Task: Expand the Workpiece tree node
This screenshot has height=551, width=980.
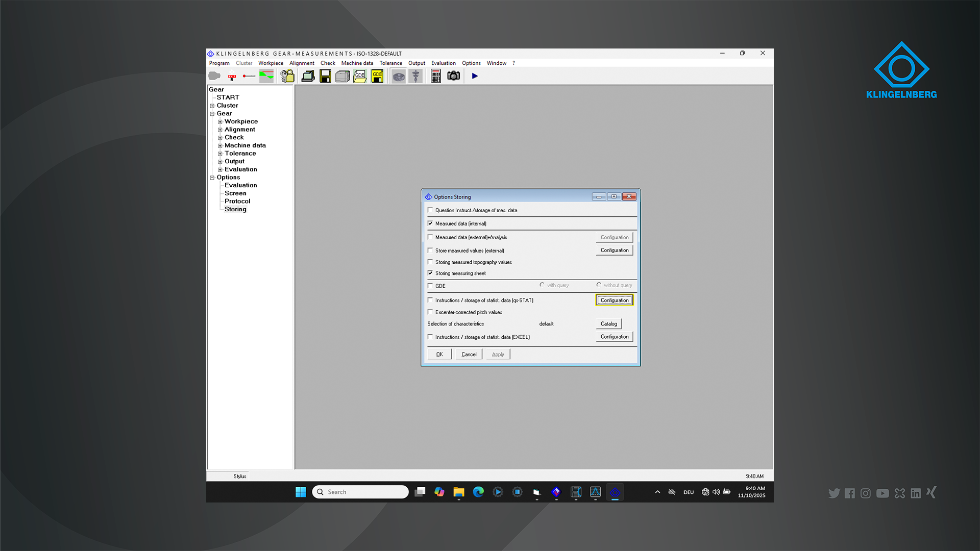Action: click(x=220, y=122)
